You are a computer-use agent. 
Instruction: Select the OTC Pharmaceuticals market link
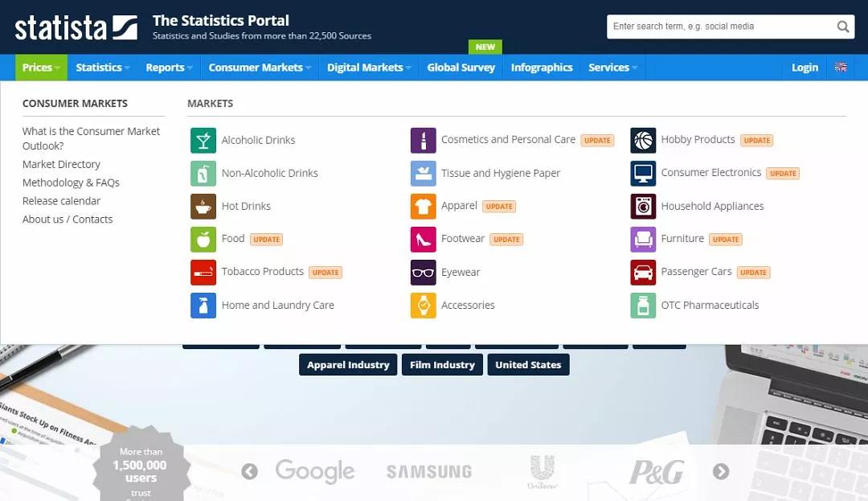pyautogui.click(x=710, y=306)
